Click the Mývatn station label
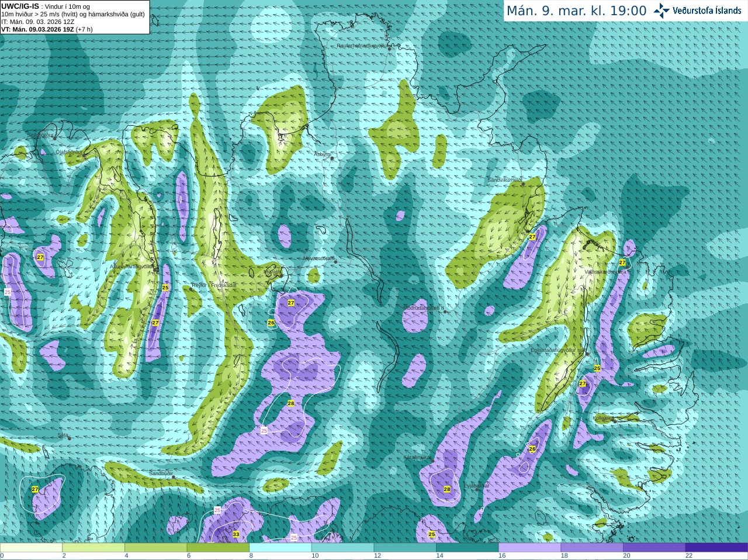Screen dimensions: 748x560 pos(272,272)
